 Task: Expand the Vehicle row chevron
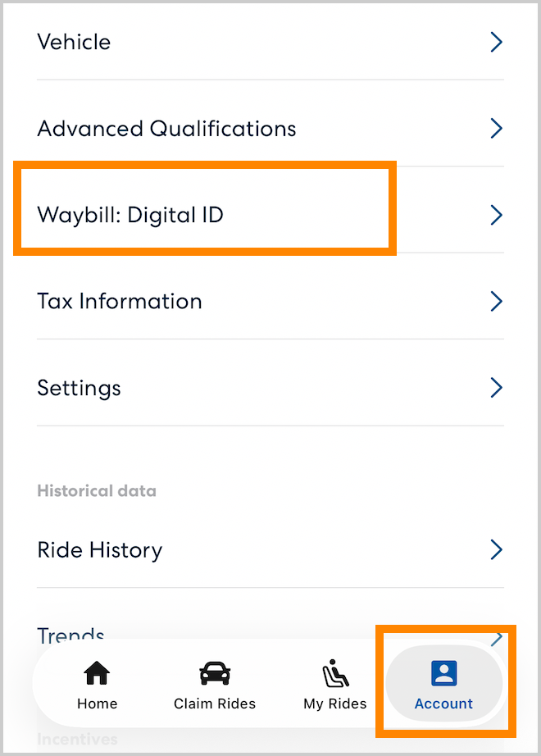(496, 42)
